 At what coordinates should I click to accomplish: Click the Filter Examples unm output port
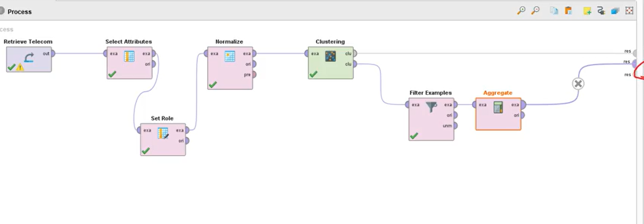(455, 126)
